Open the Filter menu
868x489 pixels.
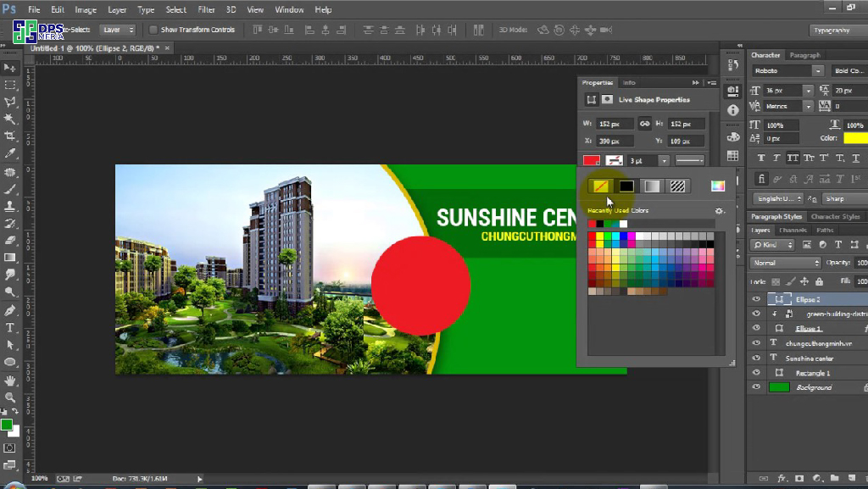206,10
